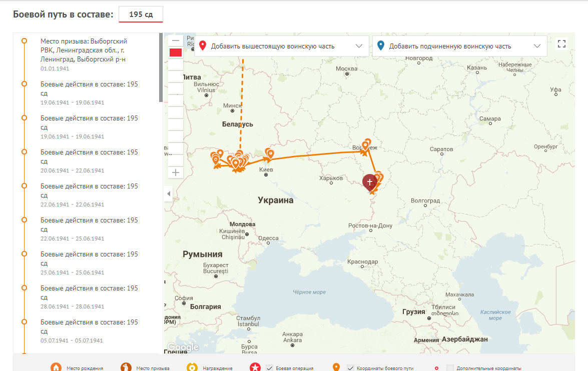
Task: Zoom in the map with plus button
Action: click(x=176, y=173)
